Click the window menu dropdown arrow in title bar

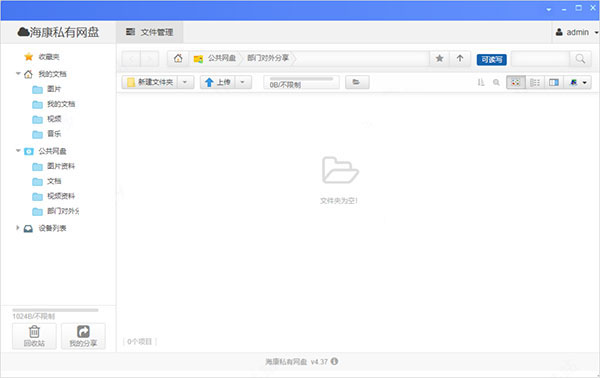(549, 9)
